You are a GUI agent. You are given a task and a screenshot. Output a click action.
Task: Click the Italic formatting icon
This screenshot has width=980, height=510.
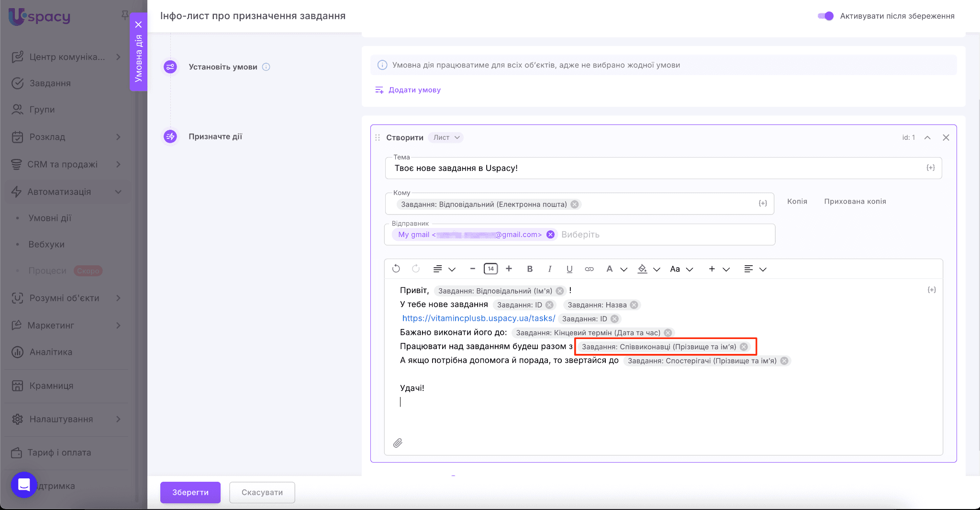pos(550,269)
